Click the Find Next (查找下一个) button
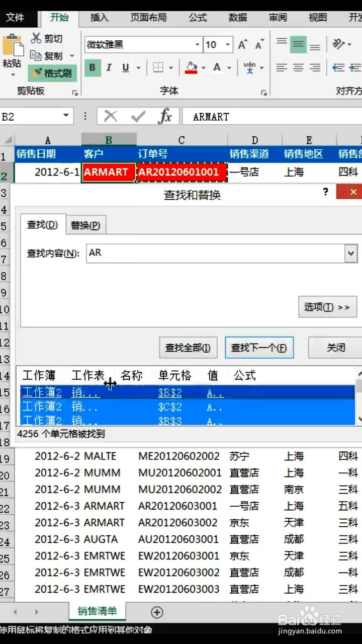The image size is (362, 644). pos(259,348)
